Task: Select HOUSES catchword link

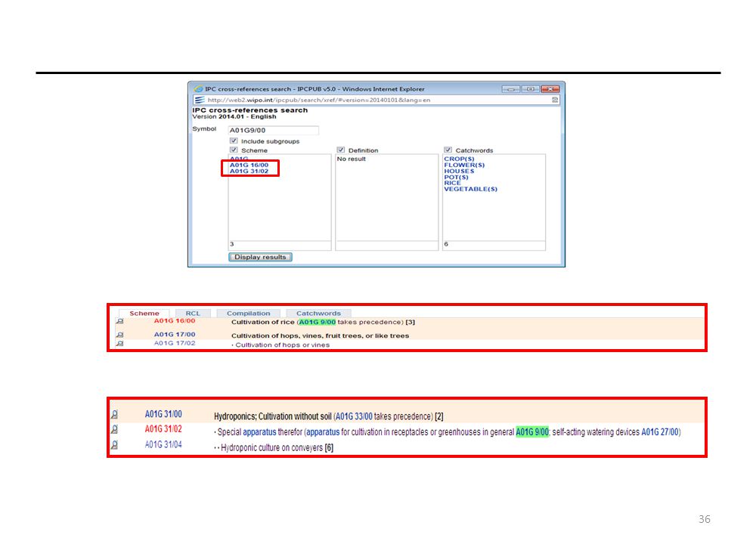Action: pyautogui.click(x=459, y=171)
